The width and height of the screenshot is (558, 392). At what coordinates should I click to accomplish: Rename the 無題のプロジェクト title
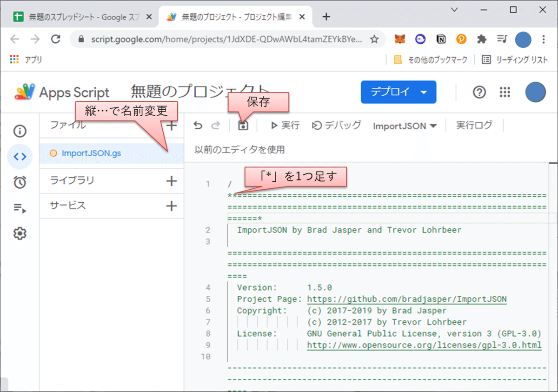click(200, 92)
